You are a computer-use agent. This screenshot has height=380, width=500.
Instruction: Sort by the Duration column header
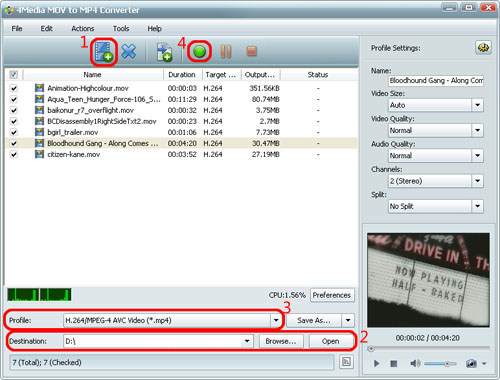182,75
